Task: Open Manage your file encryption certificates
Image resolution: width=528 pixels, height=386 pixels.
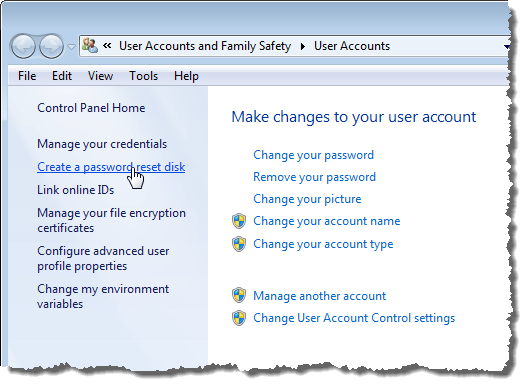Action: [x=111, y=221]
